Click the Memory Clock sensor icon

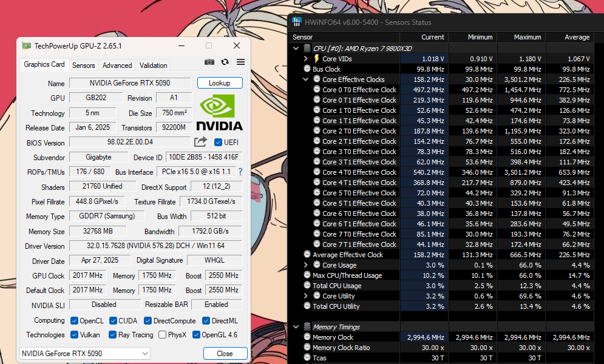(x=307, y=337)
